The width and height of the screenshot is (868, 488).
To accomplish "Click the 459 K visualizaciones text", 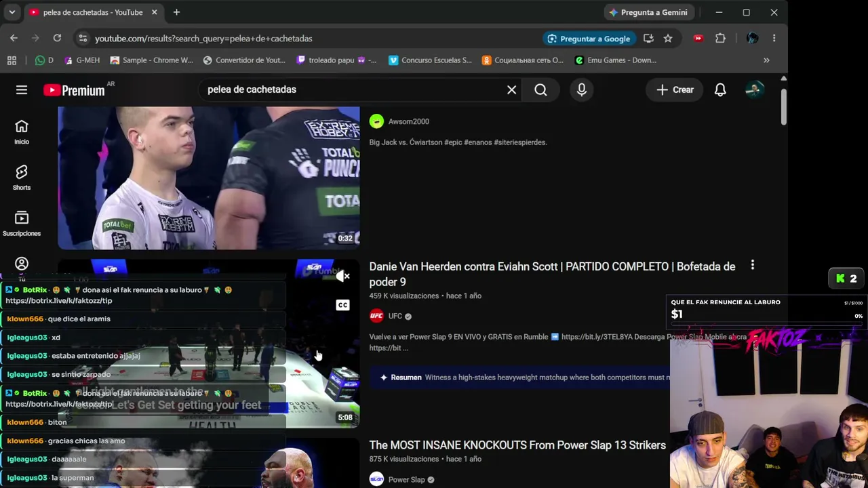I will [404, 296].
